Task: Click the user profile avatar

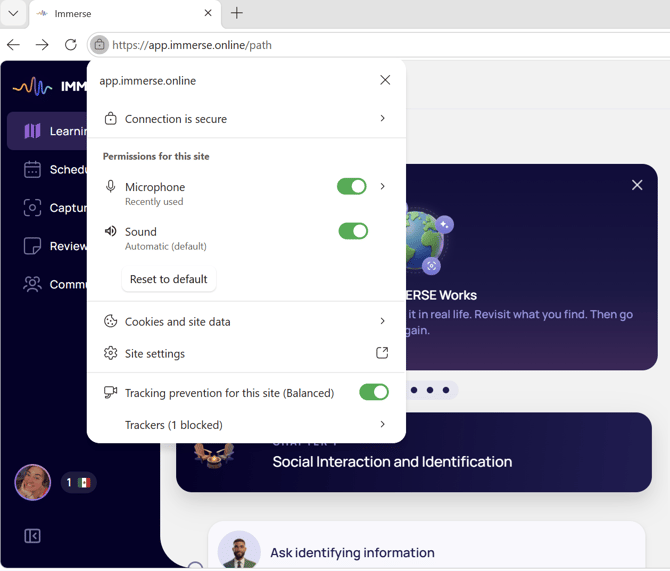Action: pos(32,482)
